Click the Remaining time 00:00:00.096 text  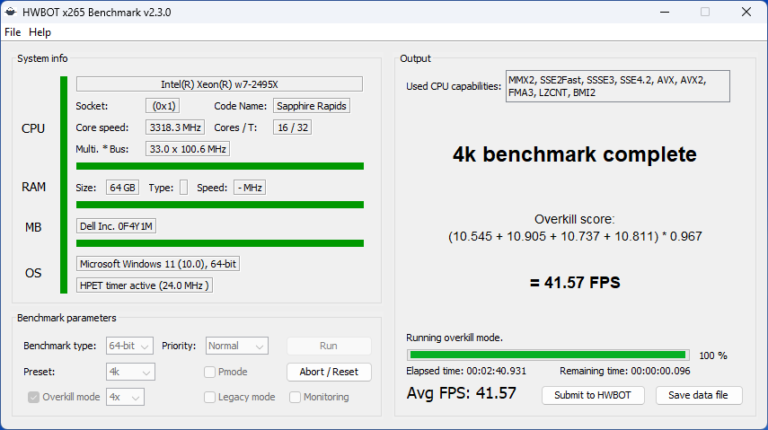pyautogui.click(x=625, y=371)
